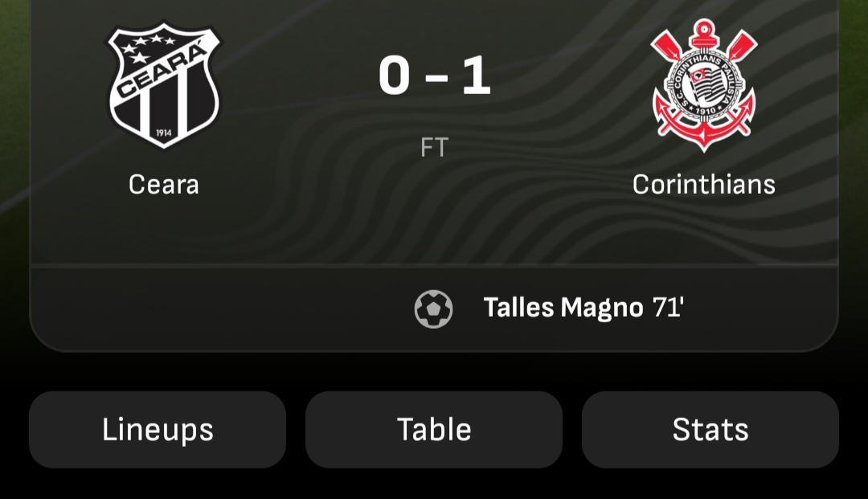
Task: Click the away score digit 1
Action: tap(476, 76)
